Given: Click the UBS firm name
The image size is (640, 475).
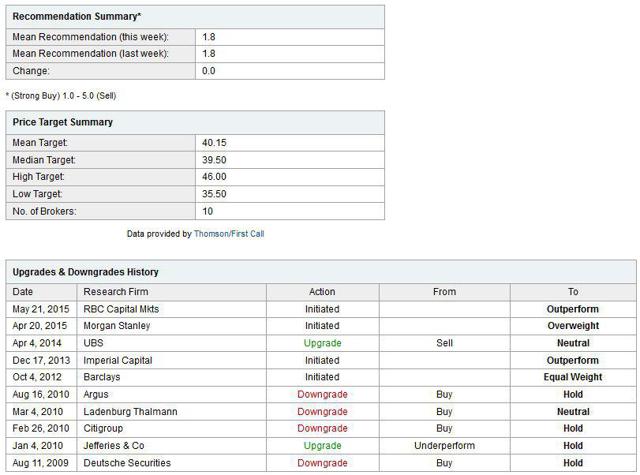Looking at the screenshot, I should tap(93, 343).
